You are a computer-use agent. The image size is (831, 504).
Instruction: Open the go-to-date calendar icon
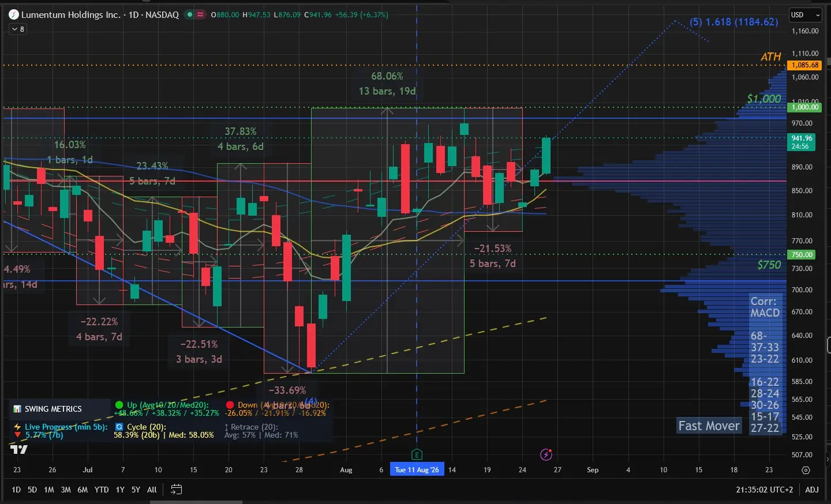pos(177,490)
